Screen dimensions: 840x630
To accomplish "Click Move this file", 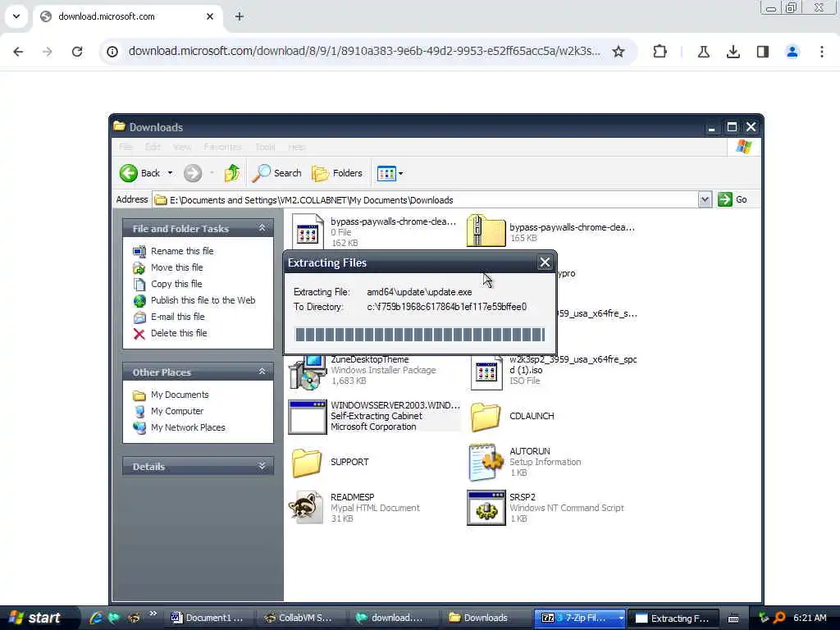I will 177,267.
